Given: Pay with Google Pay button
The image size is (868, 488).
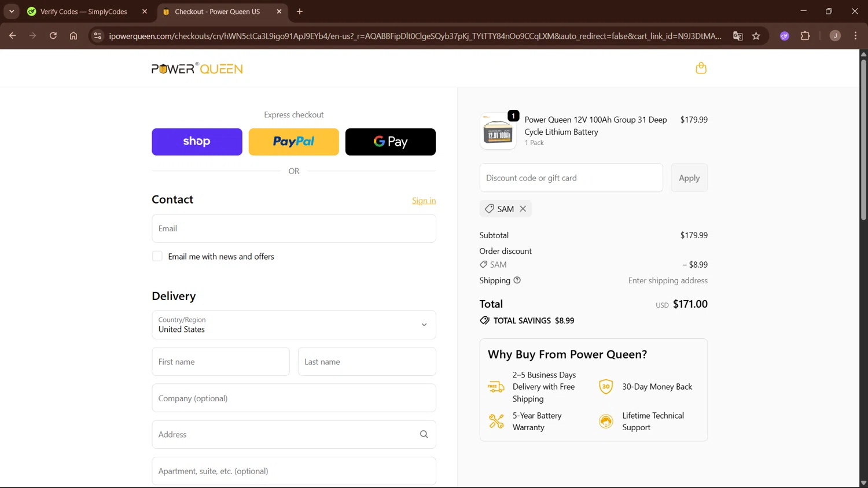Looking at the screenshot, I should pyautogui.click(x=391, y=142).
